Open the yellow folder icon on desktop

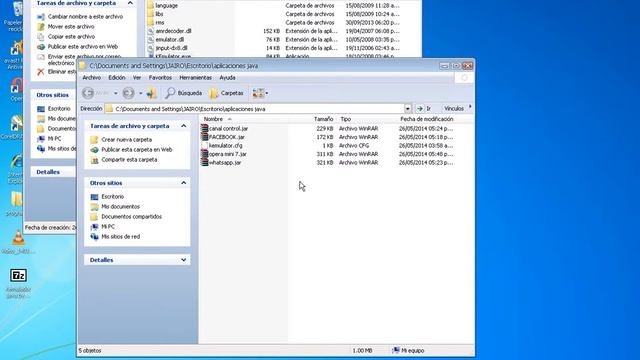coord(16,199)
